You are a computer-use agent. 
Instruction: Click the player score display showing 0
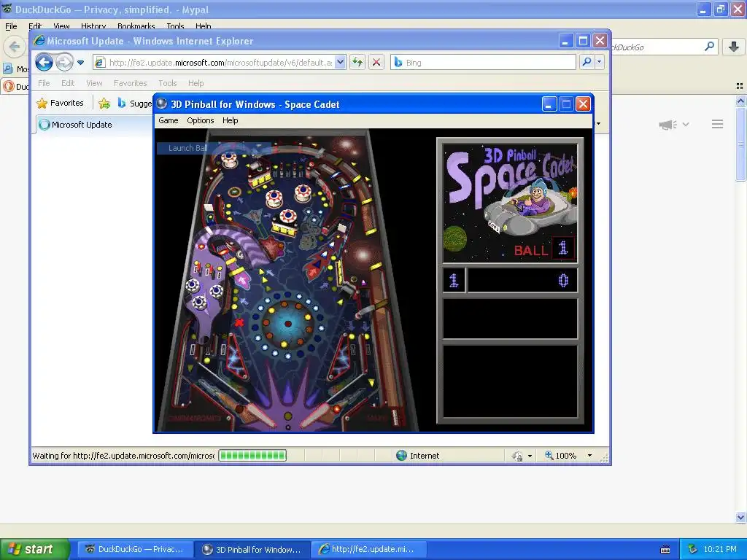pos(522,280)
